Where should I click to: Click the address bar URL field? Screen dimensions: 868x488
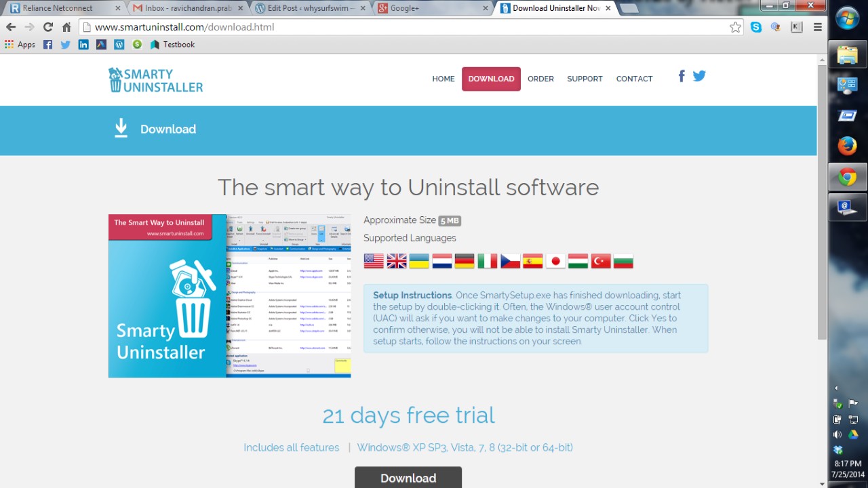407,27
